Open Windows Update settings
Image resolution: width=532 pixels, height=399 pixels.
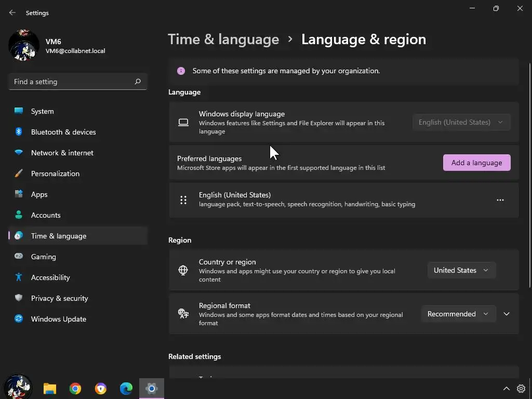[x=78, y=319]
